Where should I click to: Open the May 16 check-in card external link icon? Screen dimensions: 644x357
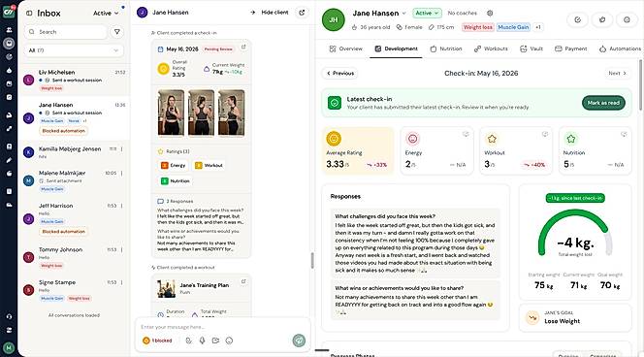pyautogui.click(x=243, y=48)
